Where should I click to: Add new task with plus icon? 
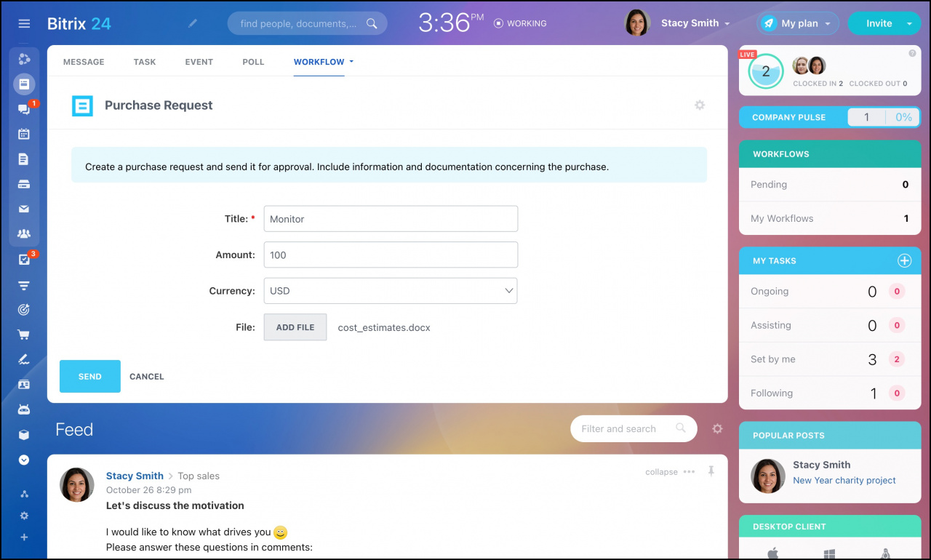point(904,260)
